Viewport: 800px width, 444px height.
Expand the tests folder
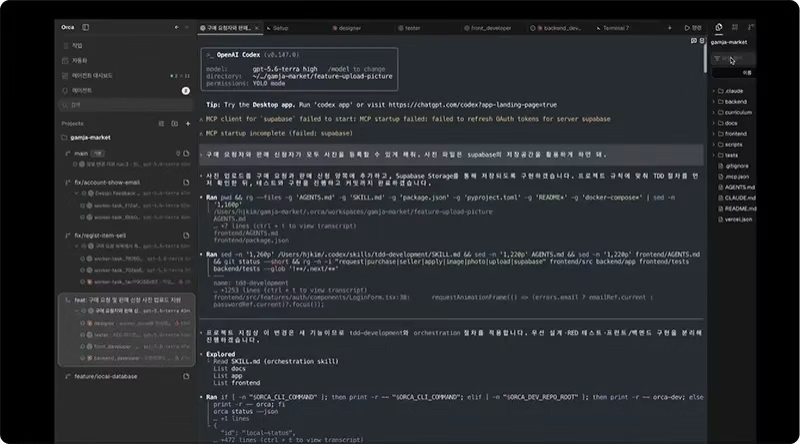point(733,155)
